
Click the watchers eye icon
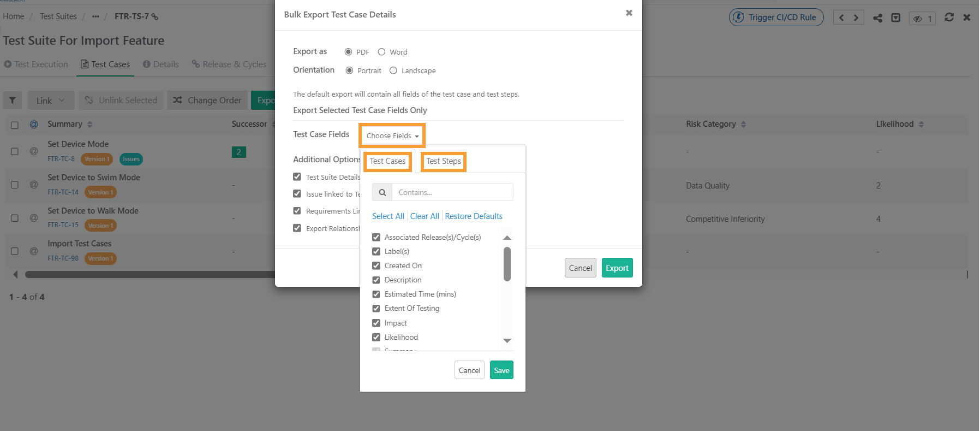click(x=918, y=19)
